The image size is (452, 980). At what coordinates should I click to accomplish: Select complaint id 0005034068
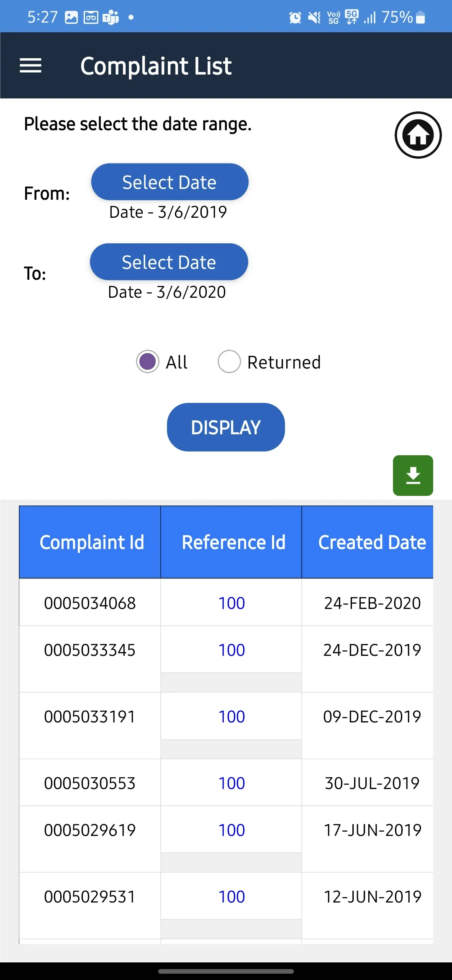tap(90, 603)
